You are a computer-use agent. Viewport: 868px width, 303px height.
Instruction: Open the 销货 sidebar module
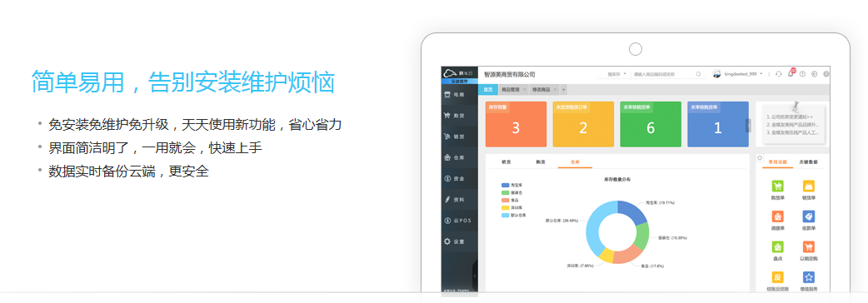(x=459, y=137)
